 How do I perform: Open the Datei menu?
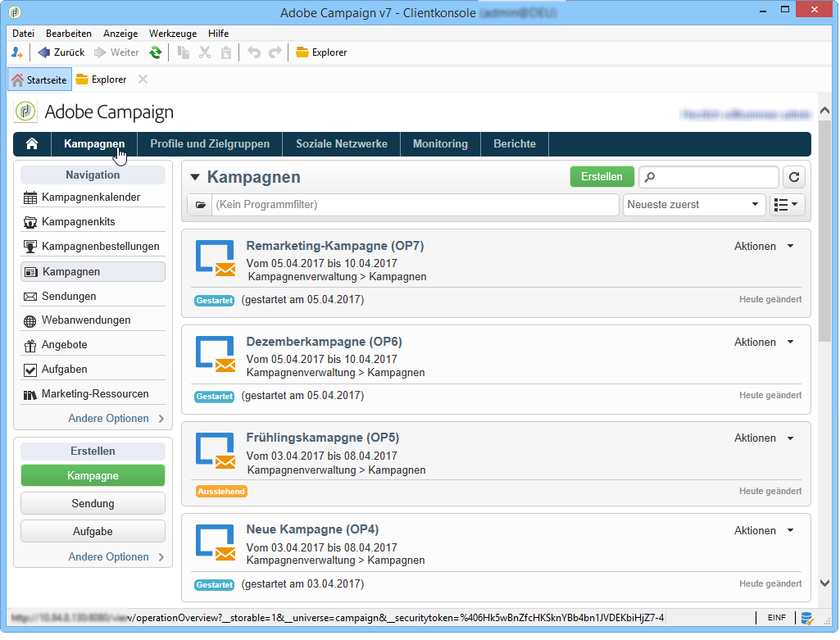pos(24,34)
